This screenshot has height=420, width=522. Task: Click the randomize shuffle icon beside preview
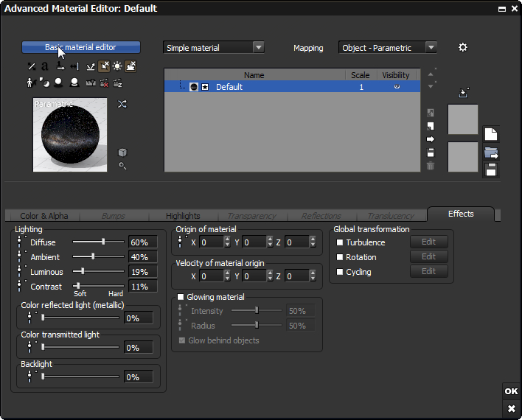click(122, 104)
